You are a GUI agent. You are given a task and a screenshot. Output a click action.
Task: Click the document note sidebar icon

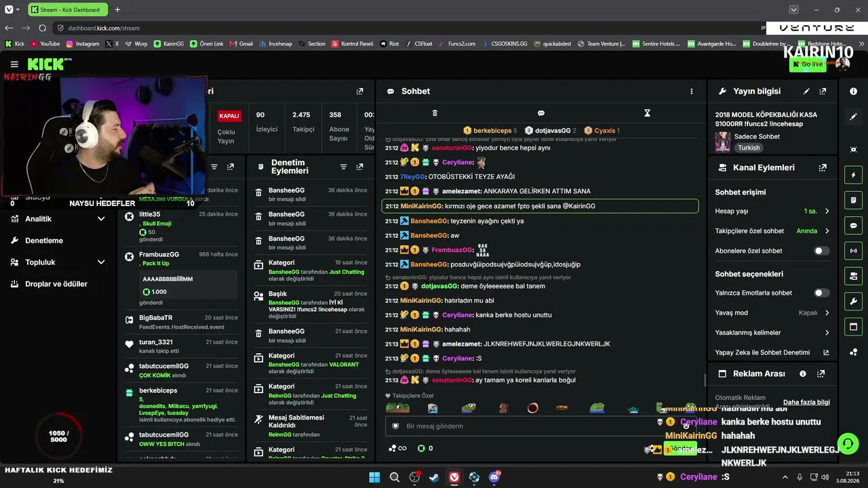[853, 200]
